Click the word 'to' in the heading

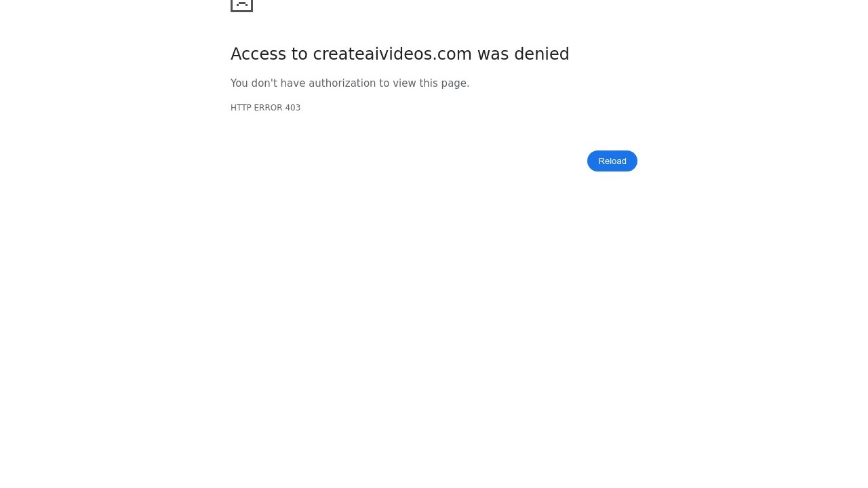[x=300, y=54]
